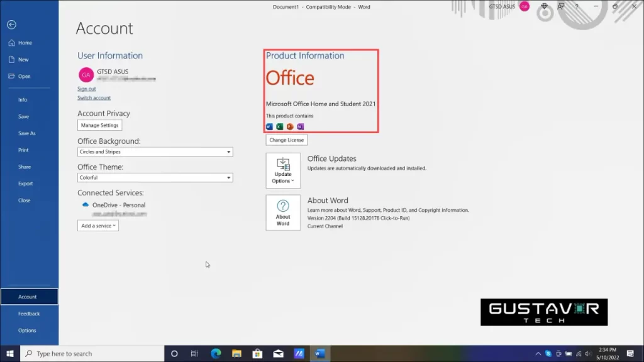Expand the Add a service dropdown
This screenshot has width=644, height=362.
(x=98, y=226)
